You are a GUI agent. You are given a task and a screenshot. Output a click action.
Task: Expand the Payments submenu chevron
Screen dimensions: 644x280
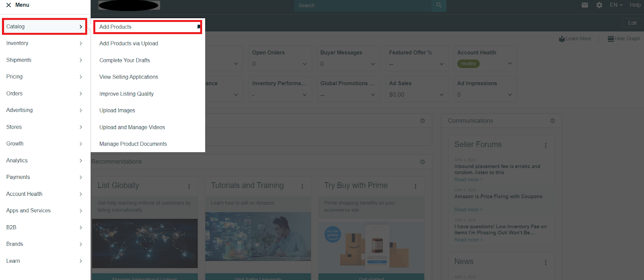pos(81,177)
